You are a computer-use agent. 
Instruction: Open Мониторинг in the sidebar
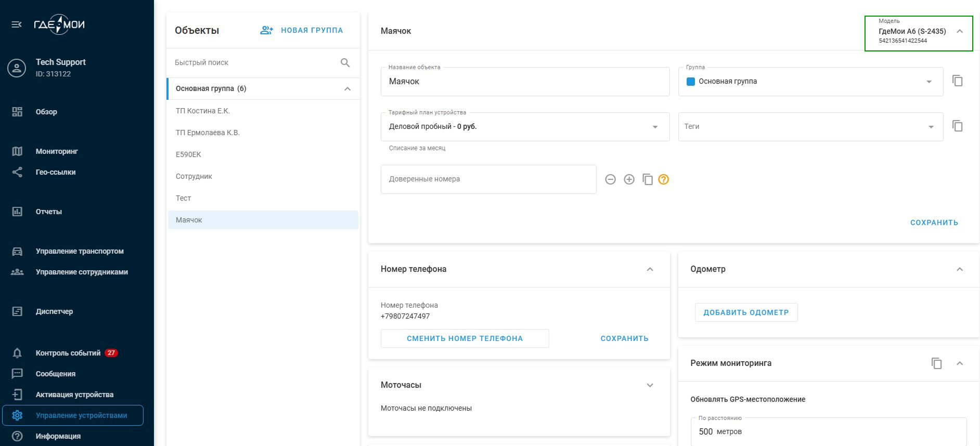pos(56,151)
